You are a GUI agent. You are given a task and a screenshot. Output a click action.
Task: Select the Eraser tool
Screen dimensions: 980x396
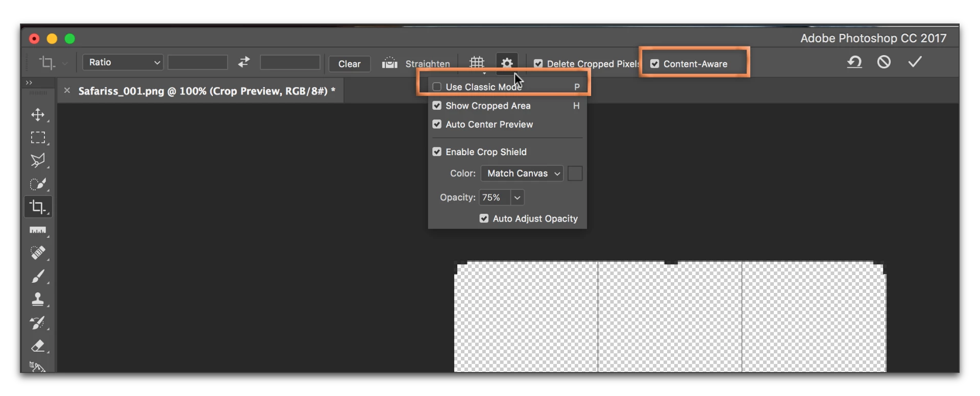(x=38, y=345)
